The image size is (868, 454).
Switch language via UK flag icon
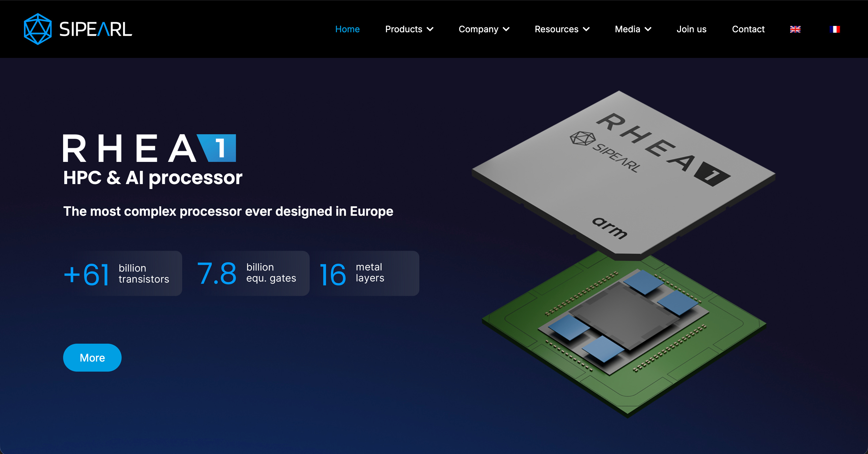[795, 29]
